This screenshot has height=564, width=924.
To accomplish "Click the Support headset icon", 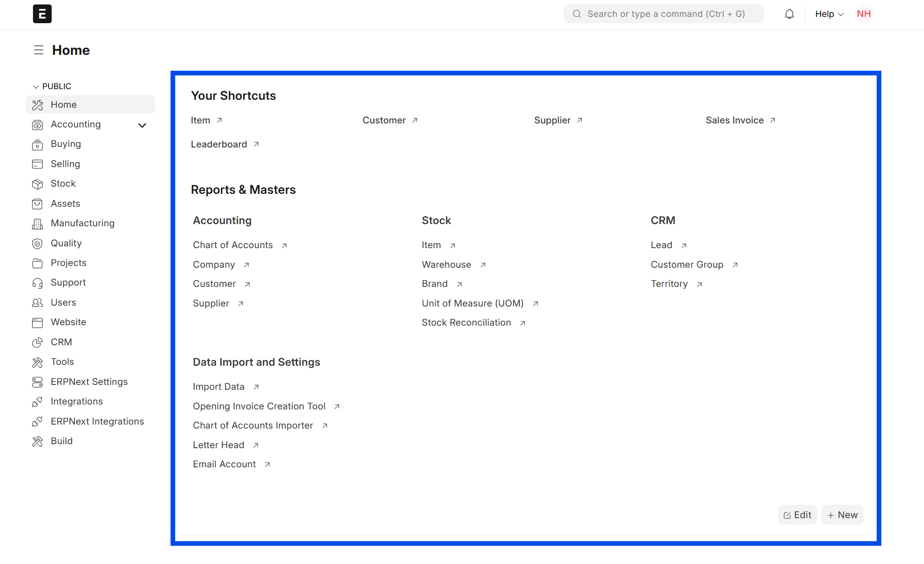I will click(x=37, y=283).
